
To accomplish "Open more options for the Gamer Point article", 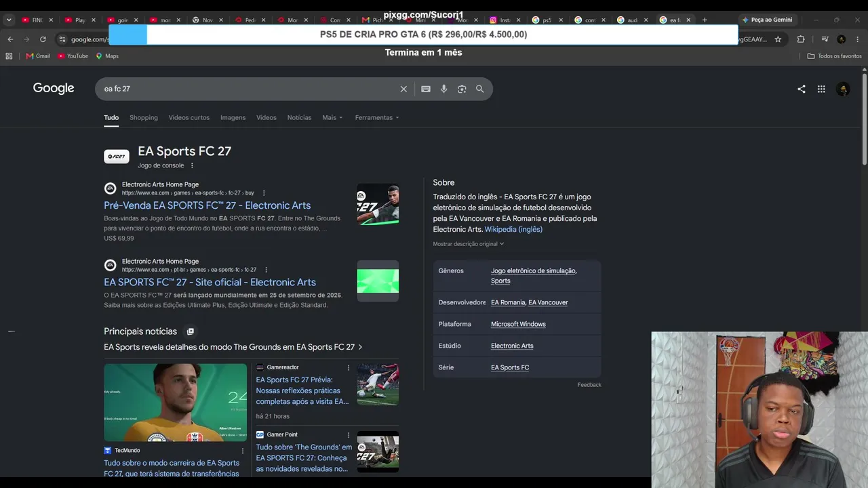I will point(349,435).
